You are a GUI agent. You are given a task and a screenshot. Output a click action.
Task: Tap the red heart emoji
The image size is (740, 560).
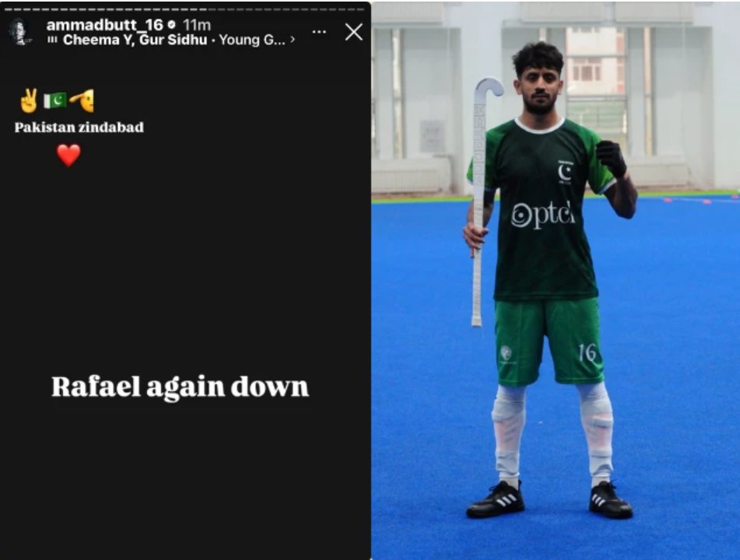(x=68, y=156)
